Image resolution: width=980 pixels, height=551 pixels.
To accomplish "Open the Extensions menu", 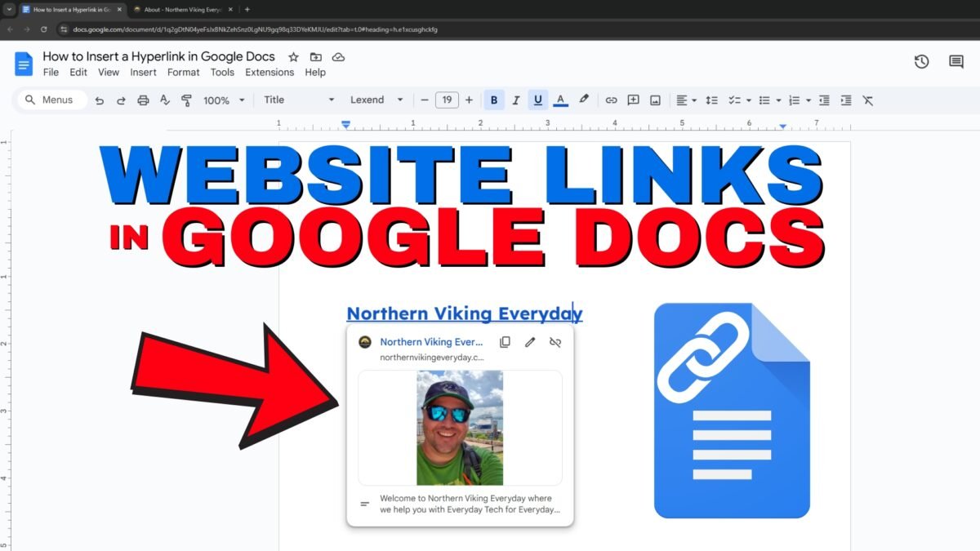I will (x=269, y=72).
